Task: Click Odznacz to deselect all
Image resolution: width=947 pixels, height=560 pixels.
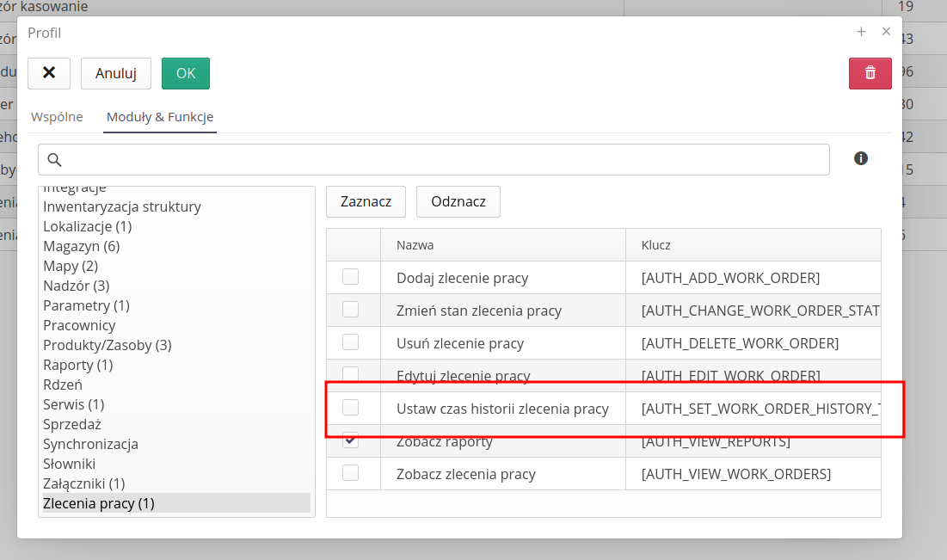Action: pyautogui.click(x=458, y=201)
